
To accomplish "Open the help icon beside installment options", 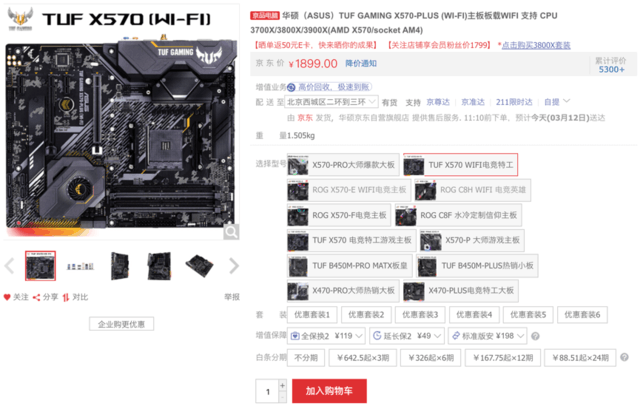I will pyautogui.click(x=624, y=357).
